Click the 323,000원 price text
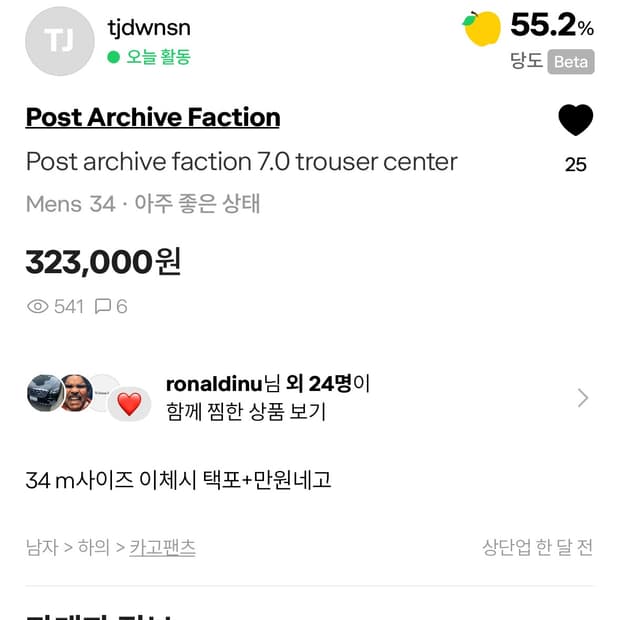Viewport: 620px width, 620px height. tap(103, 262)
